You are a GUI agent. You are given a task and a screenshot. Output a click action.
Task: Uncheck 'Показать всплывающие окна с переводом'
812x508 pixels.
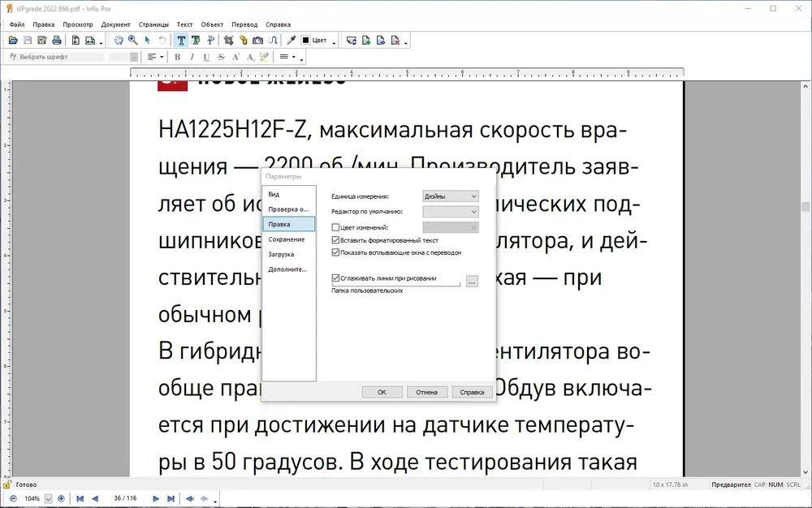[x=335, y=252]
